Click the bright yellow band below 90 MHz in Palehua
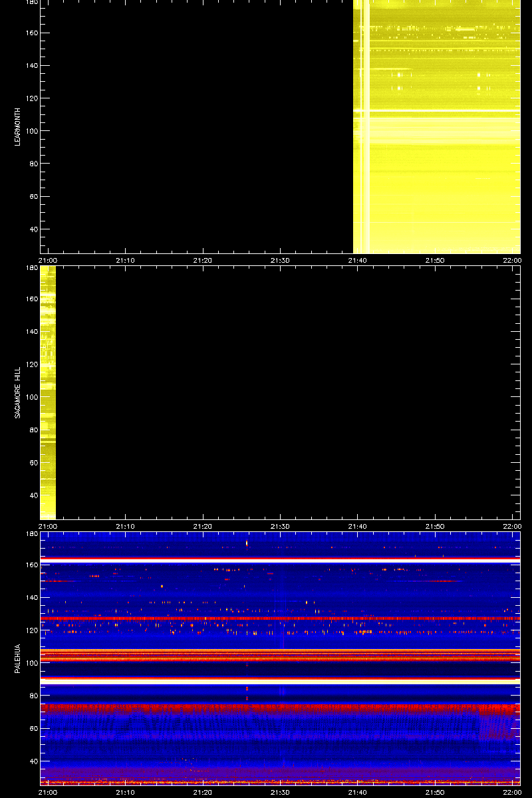 pyautogui.click(x=280, y=682)
